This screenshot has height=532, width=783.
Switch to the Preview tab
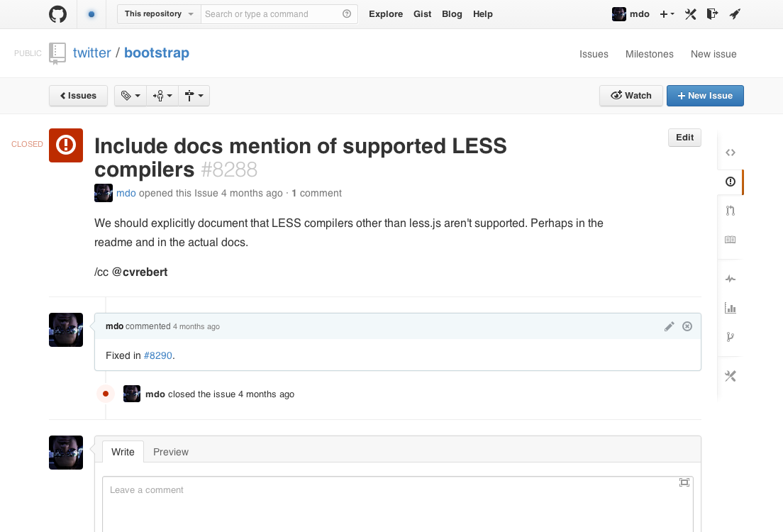[x=171, y=452]
